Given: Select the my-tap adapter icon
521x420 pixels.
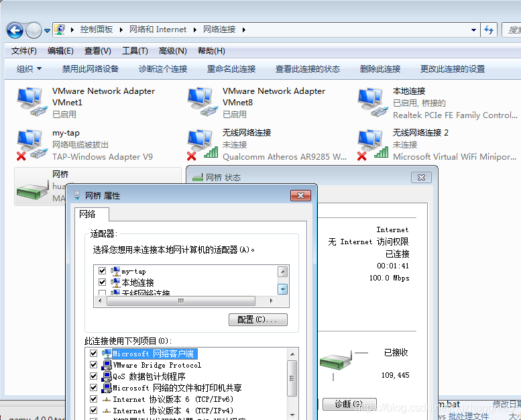Looking at the screenshot, I should pos(32,144).
